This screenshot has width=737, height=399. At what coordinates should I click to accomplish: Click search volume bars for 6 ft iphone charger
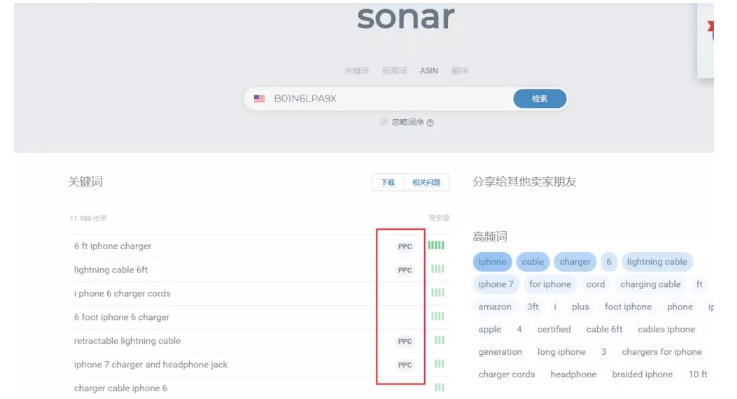coord(436,245)
